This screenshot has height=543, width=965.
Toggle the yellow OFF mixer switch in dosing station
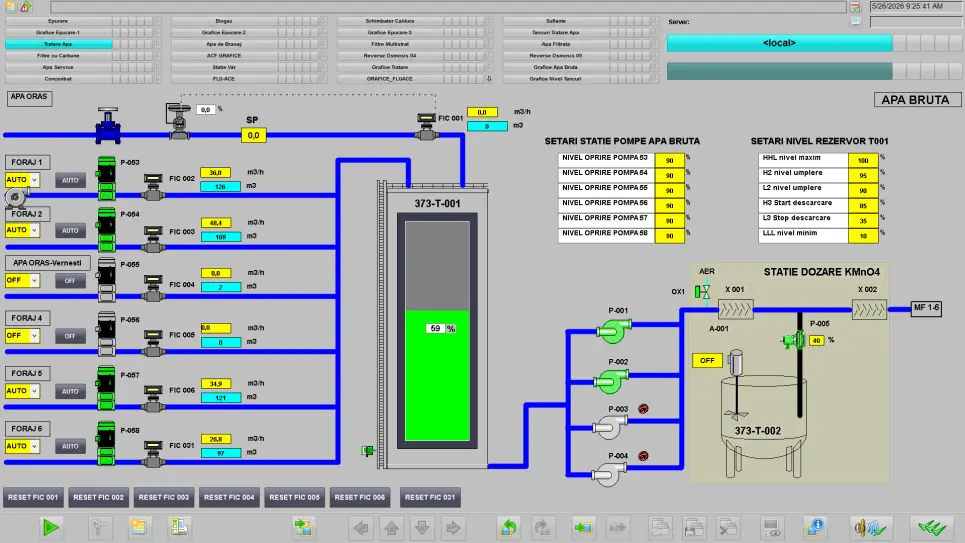pos(707,360)
